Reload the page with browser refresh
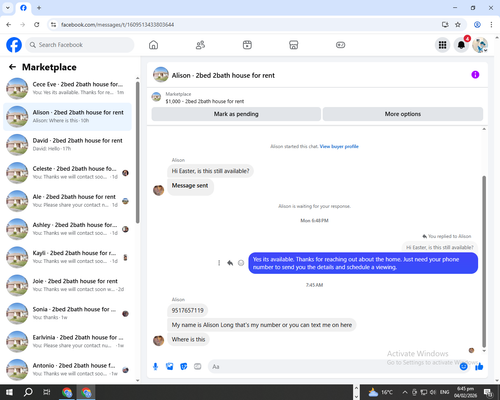500x400 pixels. (37, 24)
